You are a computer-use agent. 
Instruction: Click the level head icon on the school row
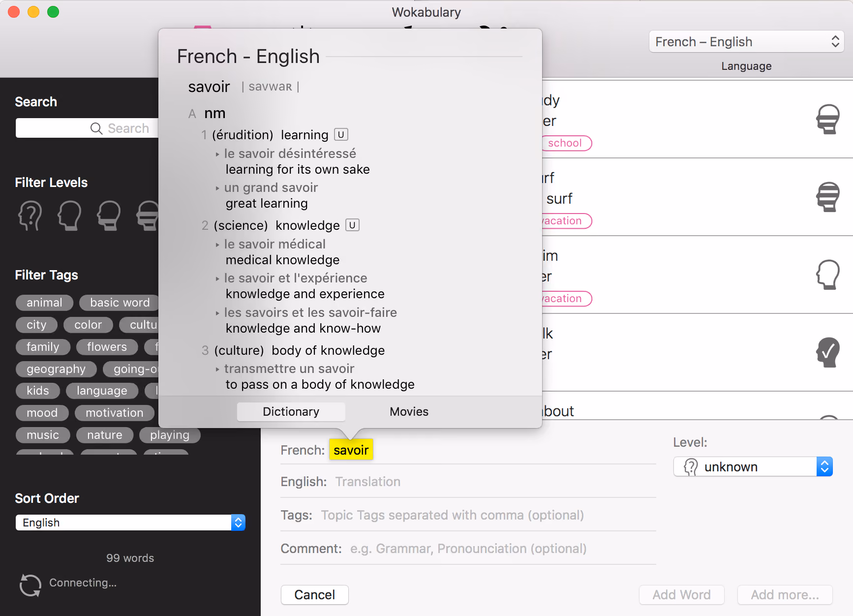click(x=828, y=119)
